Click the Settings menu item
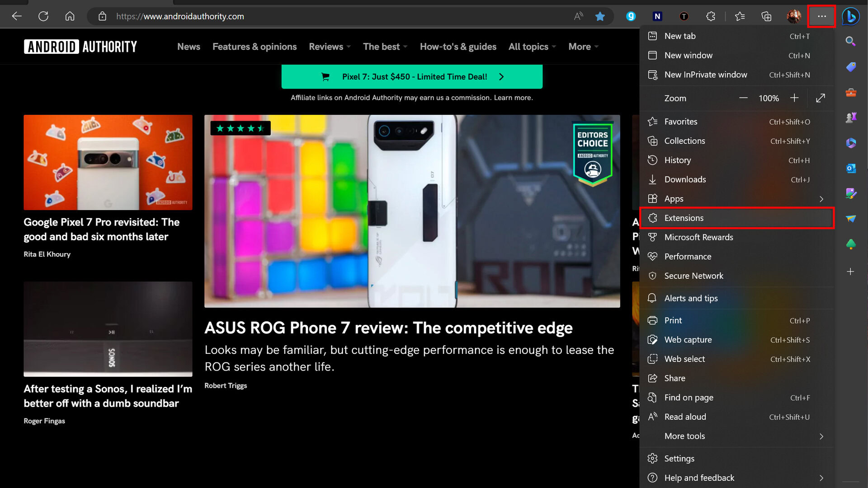The image size is (868, 488). pos(679,458)
